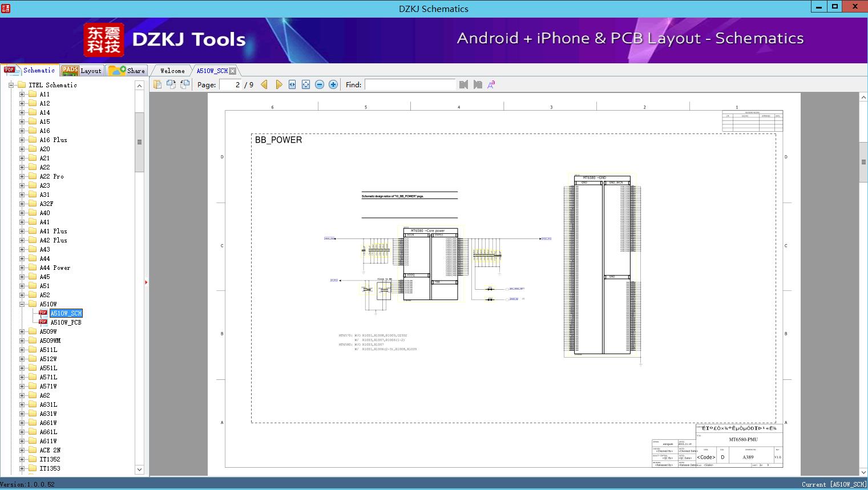This screenshot has height=490, width=868.
Task: Click the A510W_PCB PDF file icon
Action: pos(43,322)
